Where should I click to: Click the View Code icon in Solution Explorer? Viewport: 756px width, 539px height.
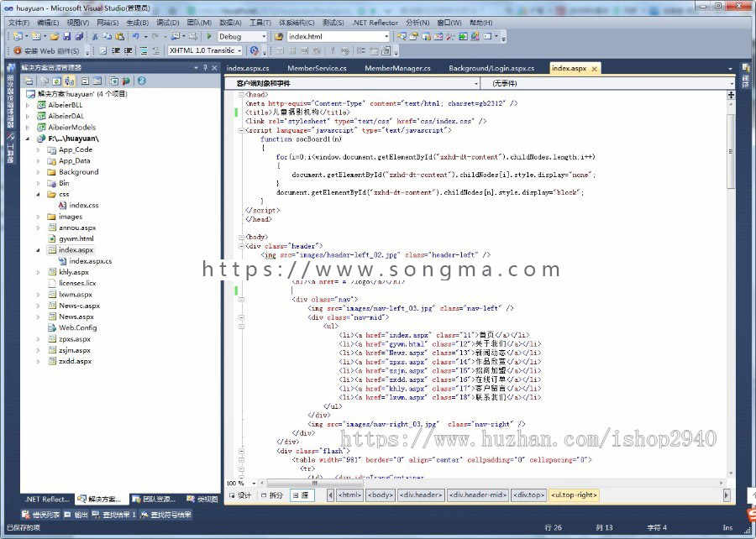[85, 81]
